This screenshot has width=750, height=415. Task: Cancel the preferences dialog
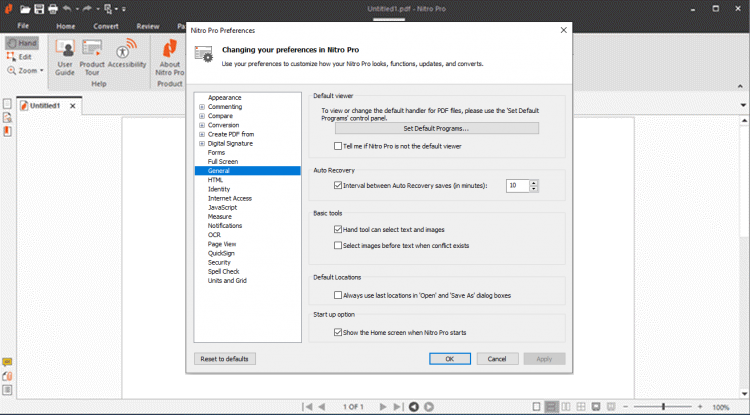coord(497,359)
